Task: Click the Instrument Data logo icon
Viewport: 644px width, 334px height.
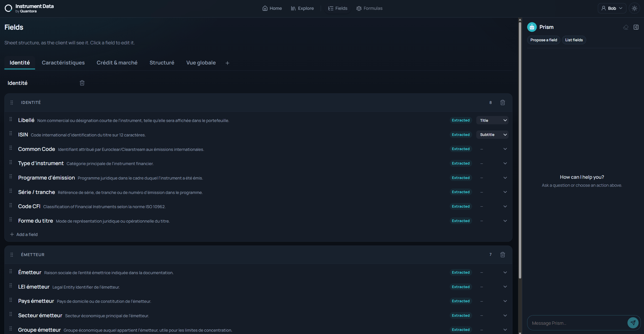Action: pyautogui.click(x=8, y=8)
